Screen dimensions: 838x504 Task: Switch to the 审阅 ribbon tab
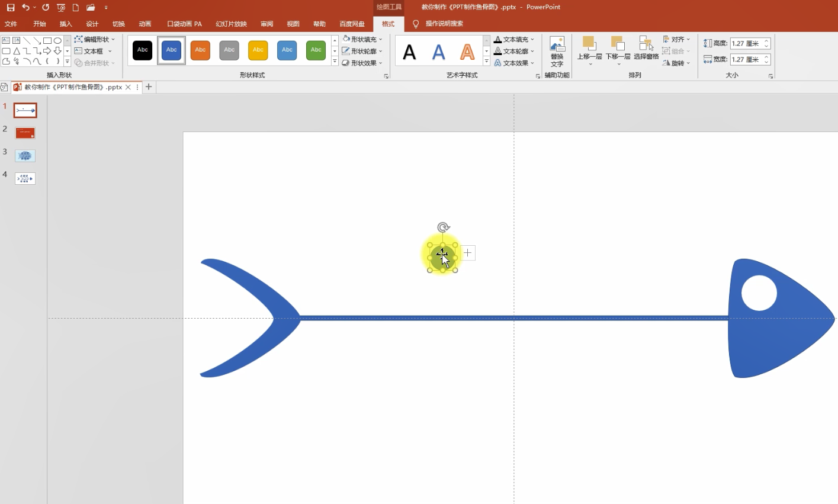tap(267, 24)
